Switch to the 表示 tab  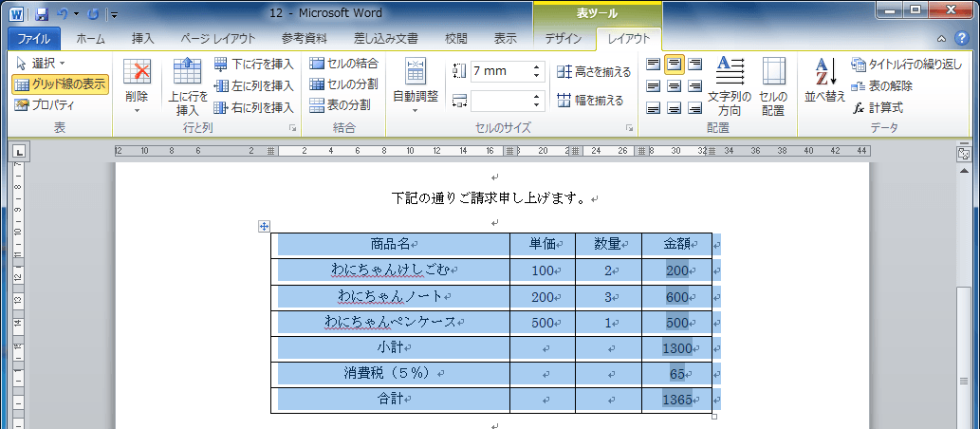point(505,39)
